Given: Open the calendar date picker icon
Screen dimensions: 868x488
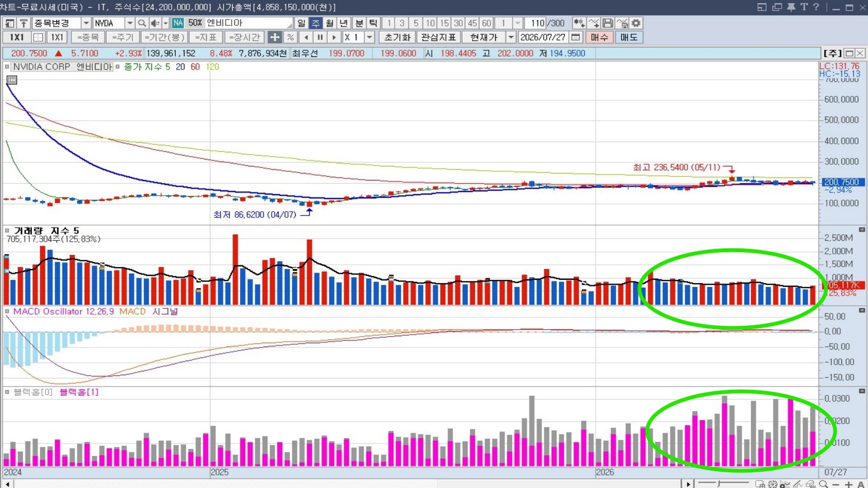Looking at the screenshot, I should (576, 37).
